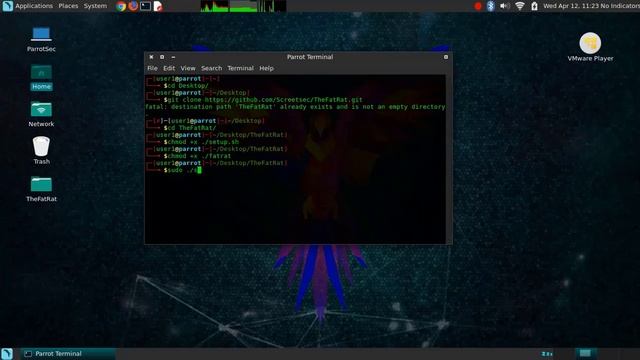Image resolution: width=640 pixels, height=360 pixels.
Task: Open the System menu
Action: click(x=96, y=6)
